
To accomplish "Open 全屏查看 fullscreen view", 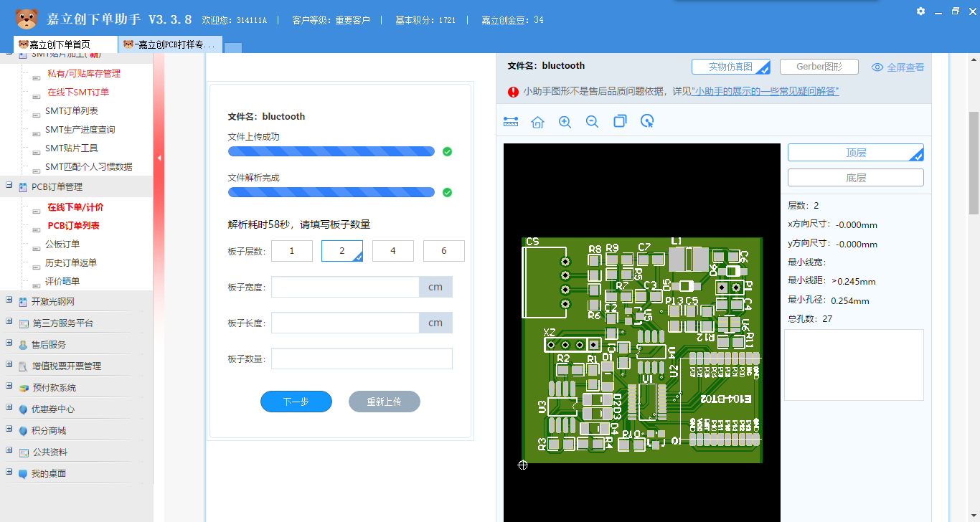I will 897,67.
